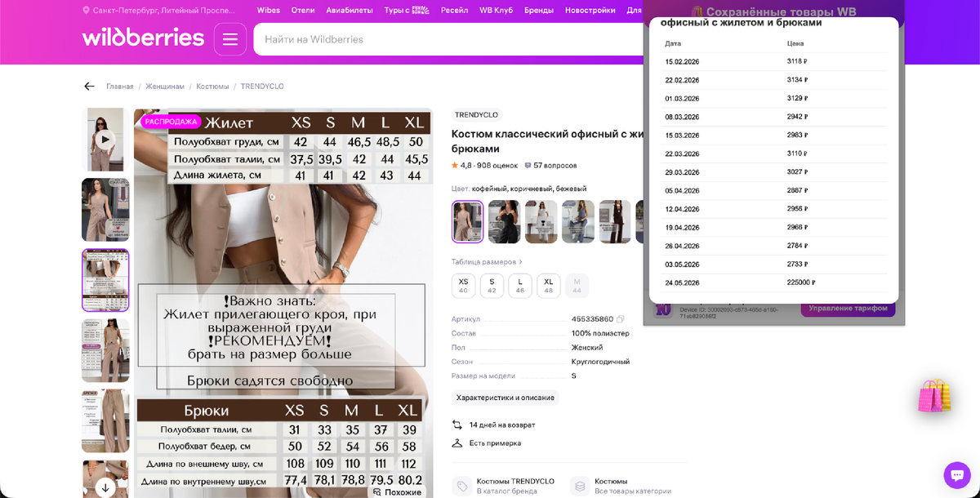980x498 pixels.
Task: Open Ресейл in top navigation
Action: pos(454,11)
